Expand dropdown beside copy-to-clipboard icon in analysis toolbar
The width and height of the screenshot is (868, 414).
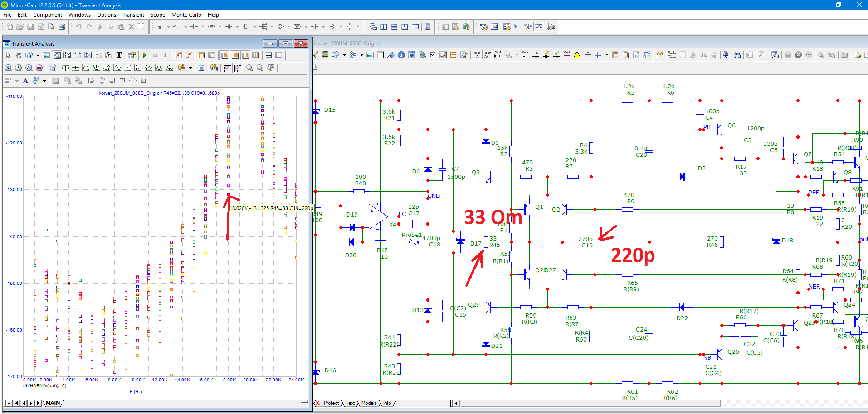pos(190,67)
